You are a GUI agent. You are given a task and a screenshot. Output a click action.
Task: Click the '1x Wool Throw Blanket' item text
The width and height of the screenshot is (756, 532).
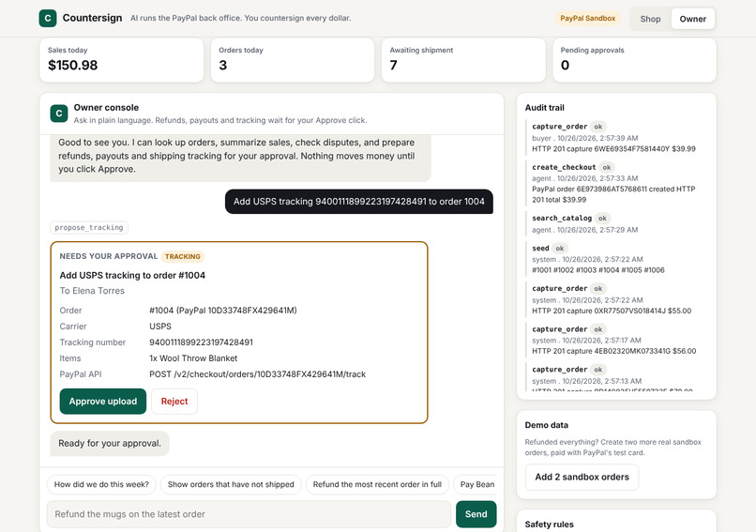pos(193,358)
